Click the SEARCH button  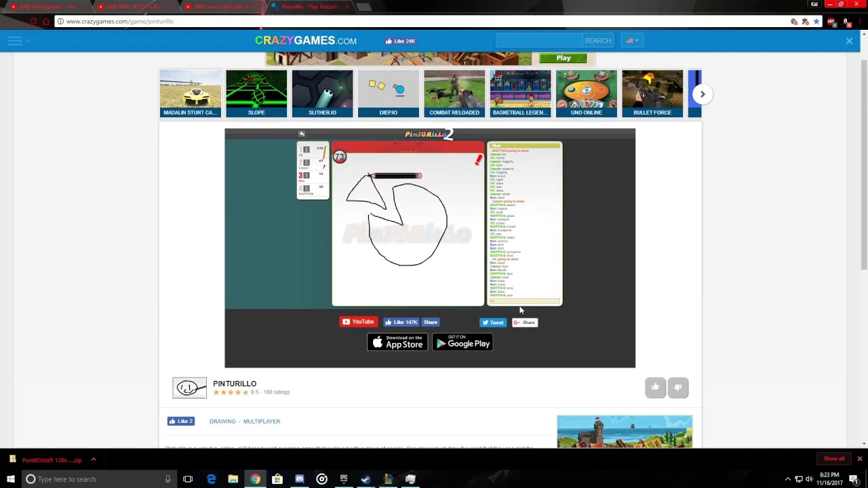pos(598,41)
